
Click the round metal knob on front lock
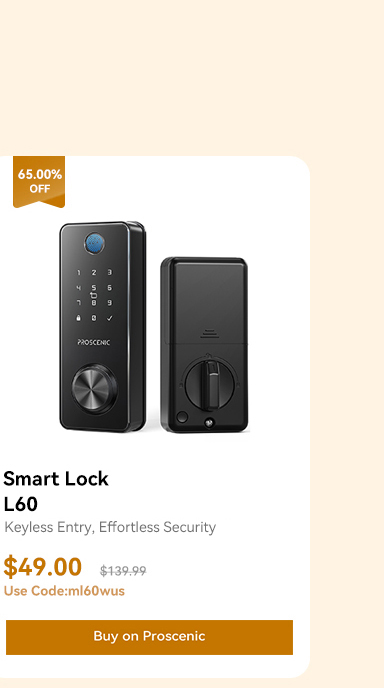(x=94, y=389)
